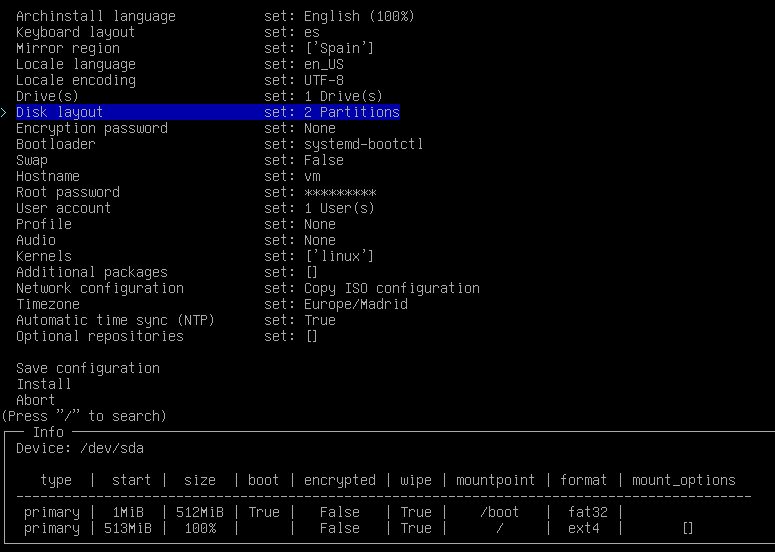Click Save configuration
775x552 pixels.
87,368
